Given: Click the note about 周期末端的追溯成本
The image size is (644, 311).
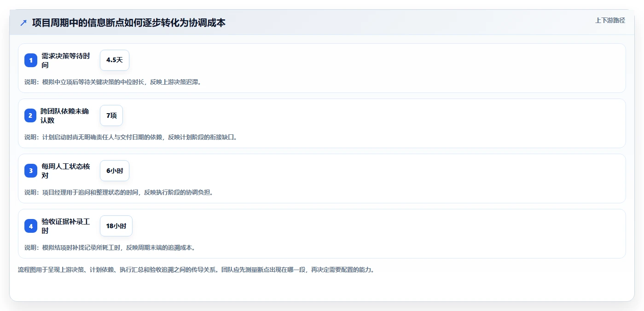Looking at the screenshot, I should (110, 248).
